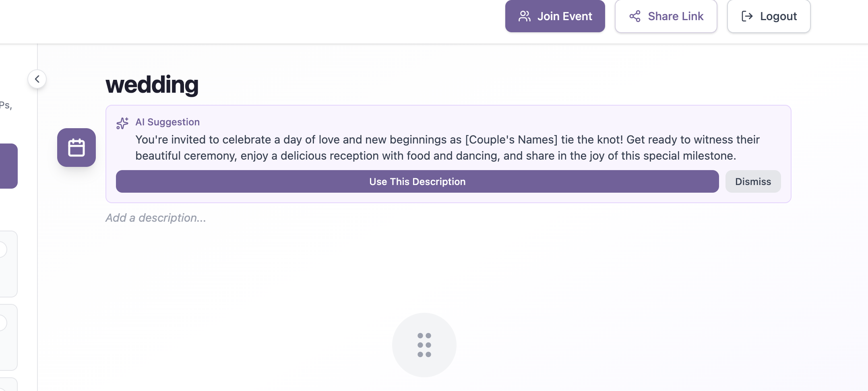
Task: Click the people icon in Join Event
Action: click(x=524, y=16)
